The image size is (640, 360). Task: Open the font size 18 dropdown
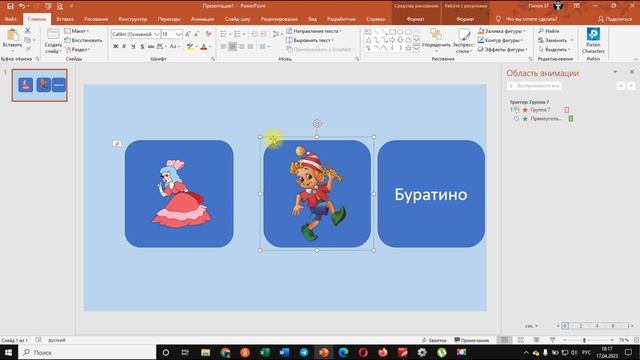[178, 34]
